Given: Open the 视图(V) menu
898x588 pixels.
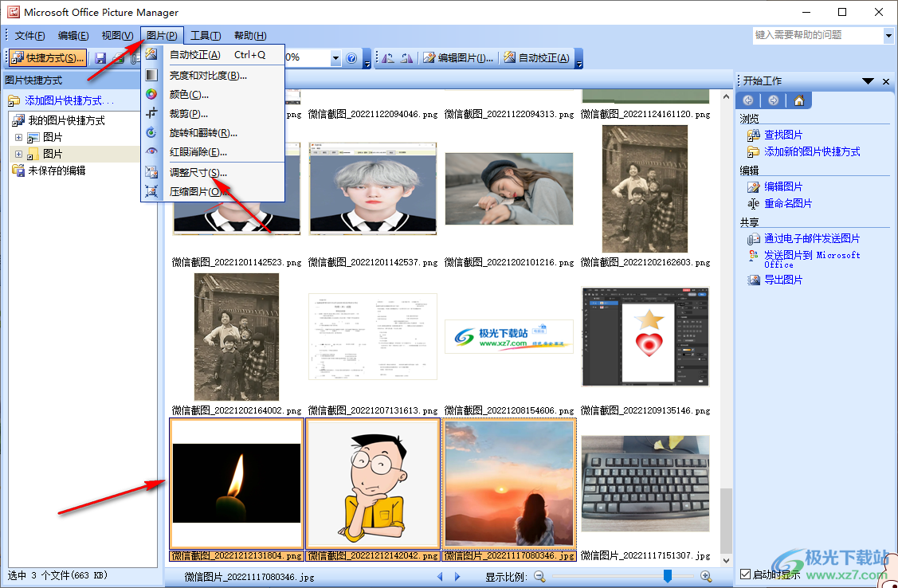Looking at the screenshot, I should tap(117, 36).
